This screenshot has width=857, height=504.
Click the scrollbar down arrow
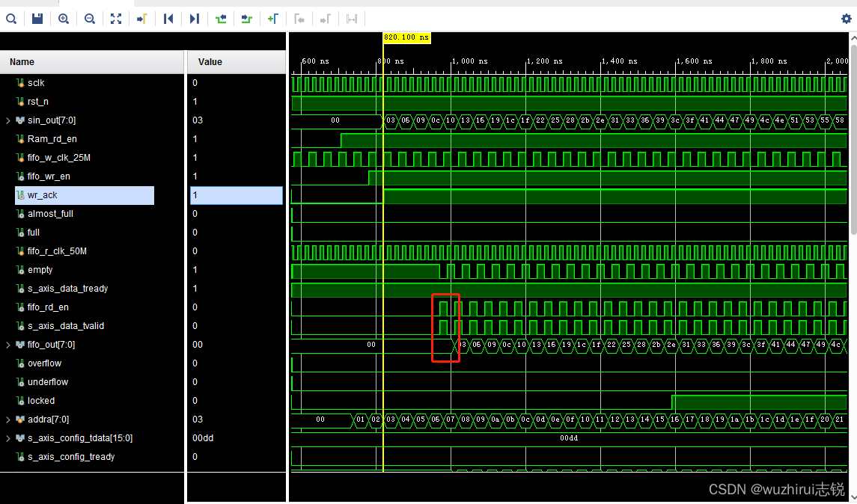point(853,498)
